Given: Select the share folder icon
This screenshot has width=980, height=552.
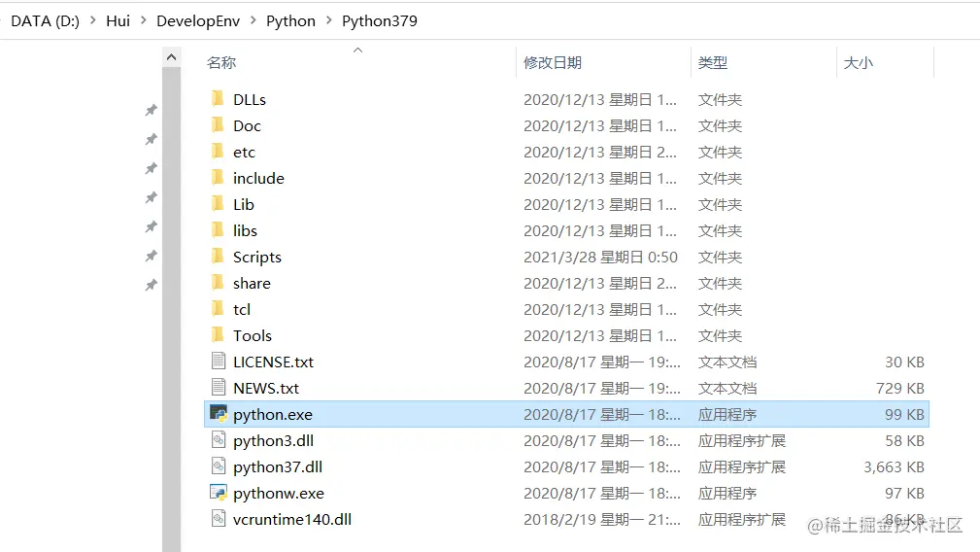Looking at the screenshot, I should (218, 283).
